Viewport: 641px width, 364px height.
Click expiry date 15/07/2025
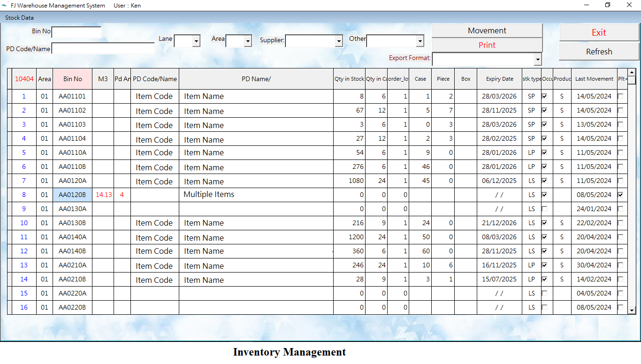tap(499, 279)
